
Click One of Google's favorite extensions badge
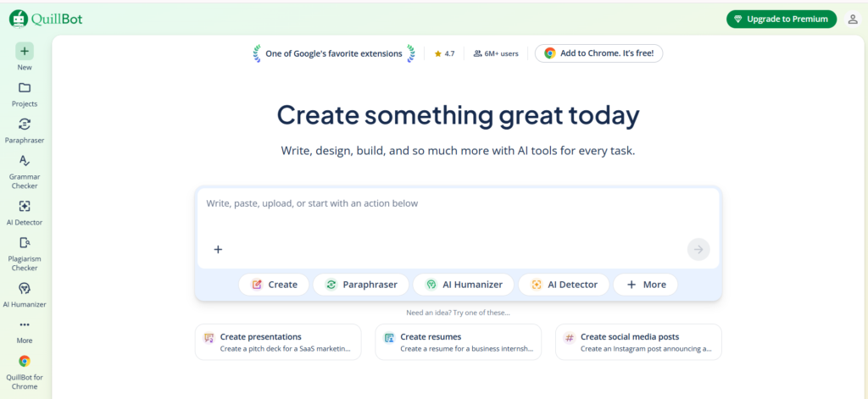pyautogui.click(x=334, y=53)
